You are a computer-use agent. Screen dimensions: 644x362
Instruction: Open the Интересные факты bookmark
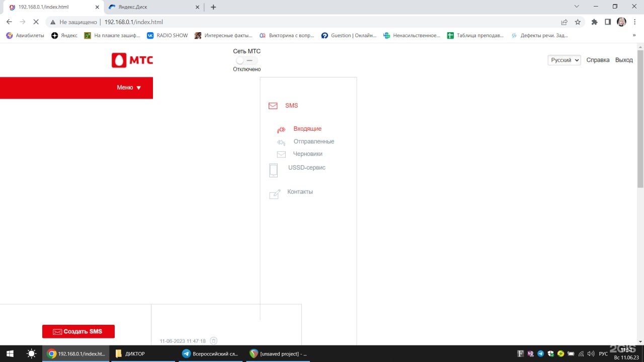coord(223,36)
